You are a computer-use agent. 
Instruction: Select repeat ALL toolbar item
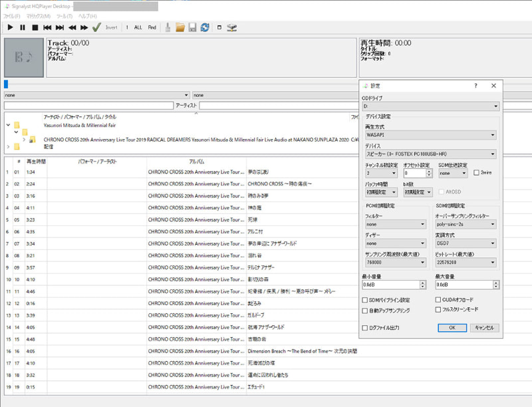(138, 27)
